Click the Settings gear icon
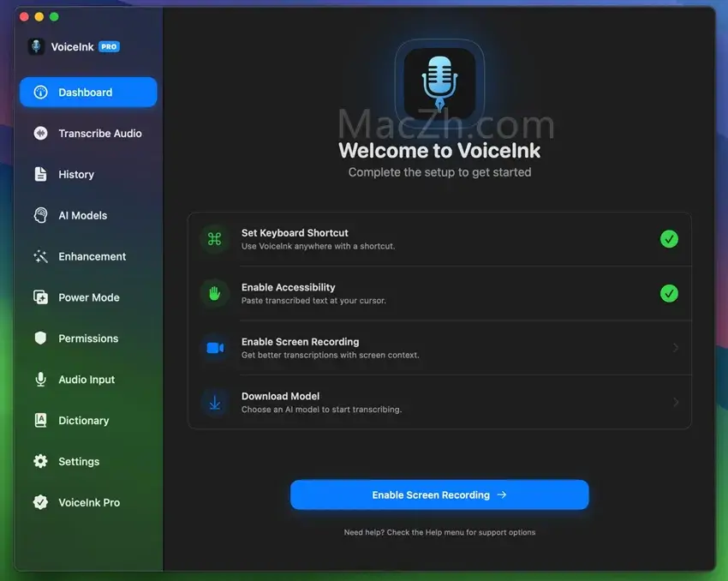 pos(41,461)
